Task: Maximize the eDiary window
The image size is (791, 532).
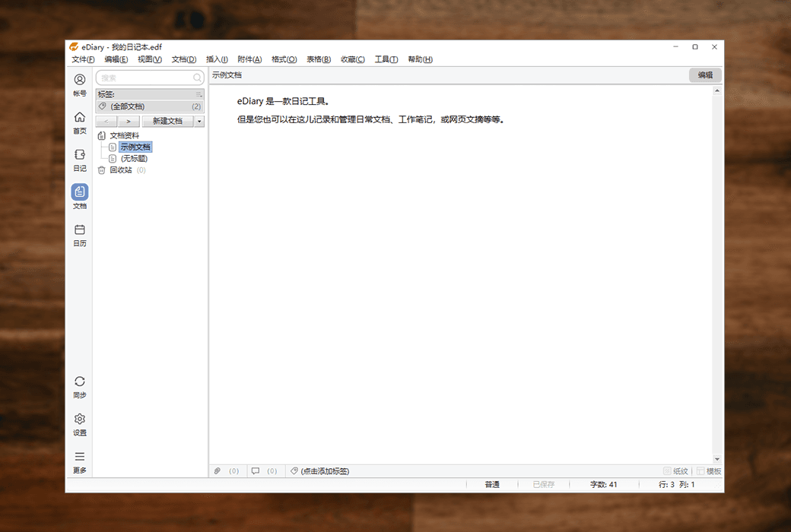Action: pos(695,47)
